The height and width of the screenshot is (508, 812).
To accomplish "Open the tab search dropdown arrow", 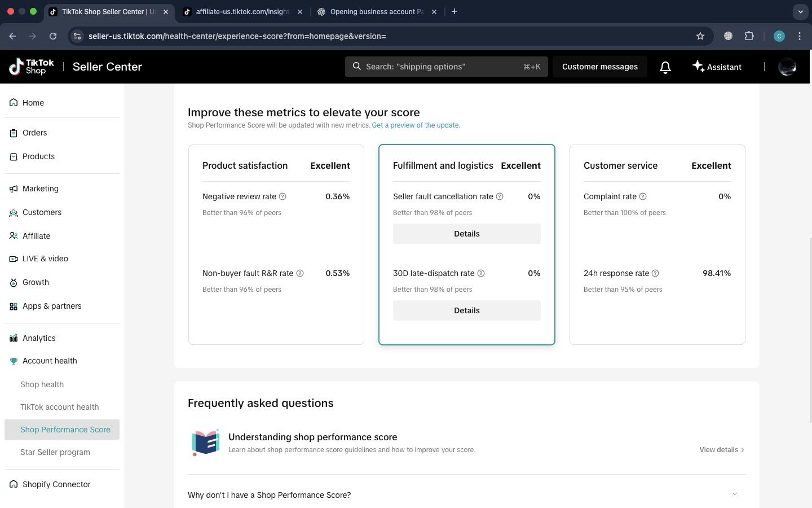I will coord(800,11).
